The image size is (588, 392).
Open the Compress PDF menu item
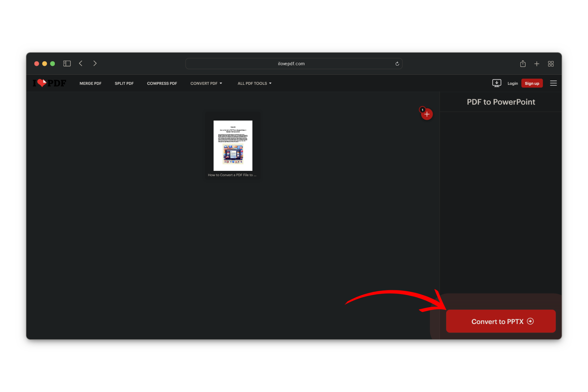pyautogui.click(x=162, y=83)
